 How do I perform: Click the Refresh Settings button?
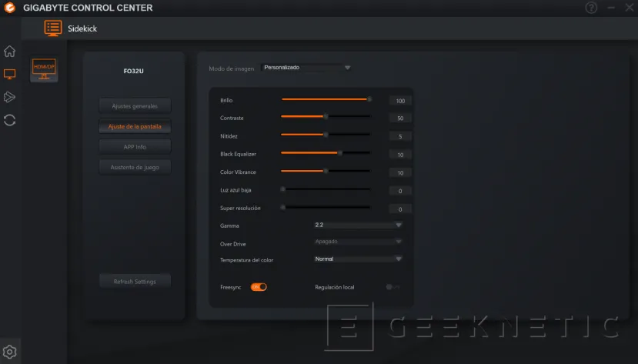point(135,282)
